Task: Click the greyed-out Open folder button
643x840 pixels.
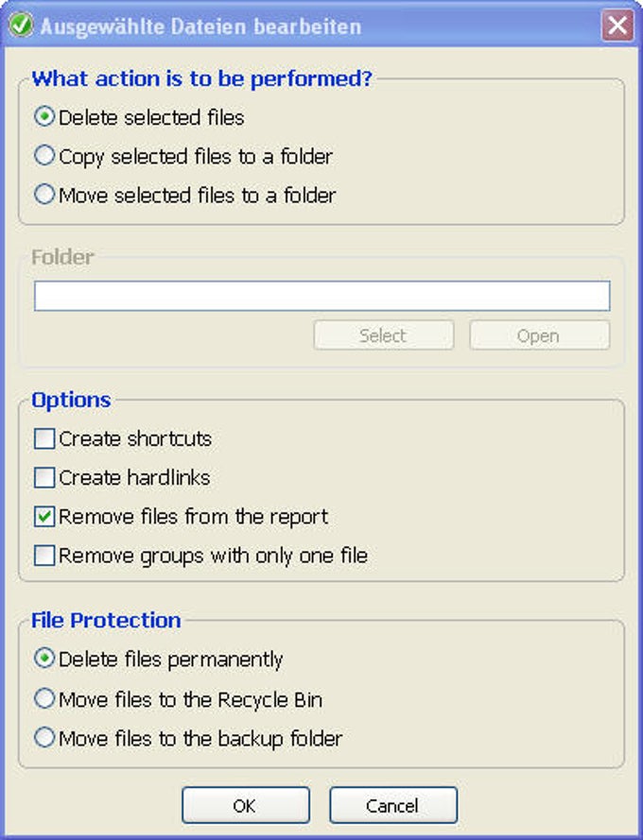Action: [x=539, y=335]
